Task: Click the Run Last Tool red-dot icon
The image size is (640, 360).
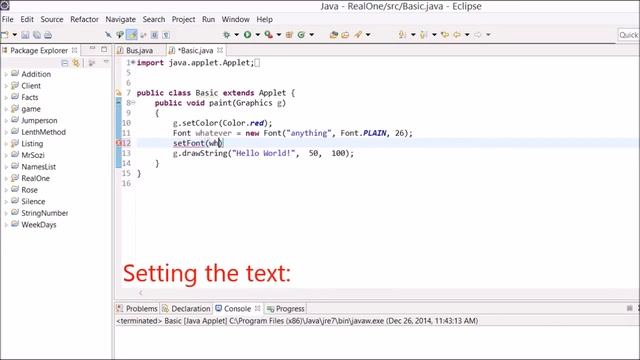Action: coord(269,35)
